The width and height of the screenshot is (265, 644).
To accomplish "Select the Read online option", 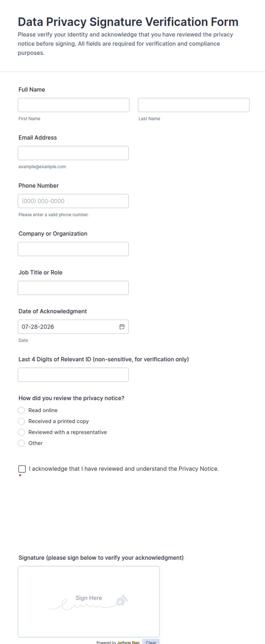I will click(x=21, y=410).
